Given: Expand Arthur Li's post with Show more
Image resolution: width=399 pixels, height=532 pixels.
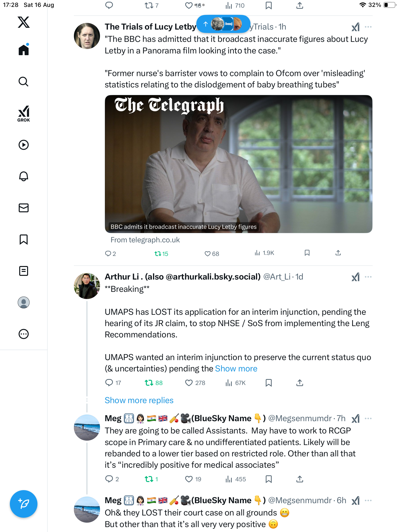Looking at the screenshot, I should click(236, 369).
